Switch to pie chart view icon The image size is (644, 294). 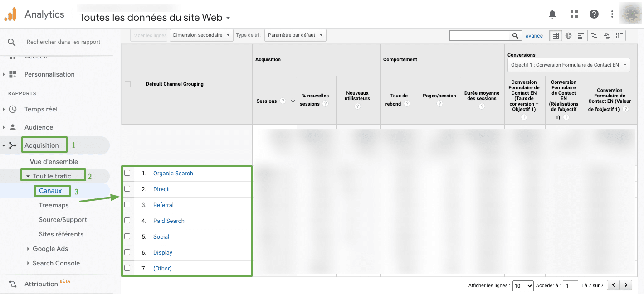coord(568,35)
